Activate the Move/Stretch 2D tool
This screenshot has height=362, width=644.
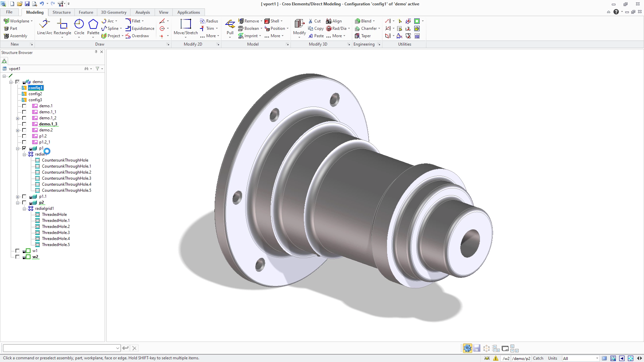186,27
